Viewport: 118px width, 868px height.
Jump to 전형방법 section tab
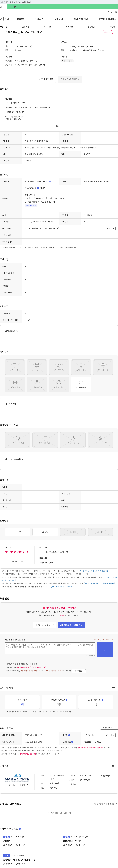pos(91,27)
